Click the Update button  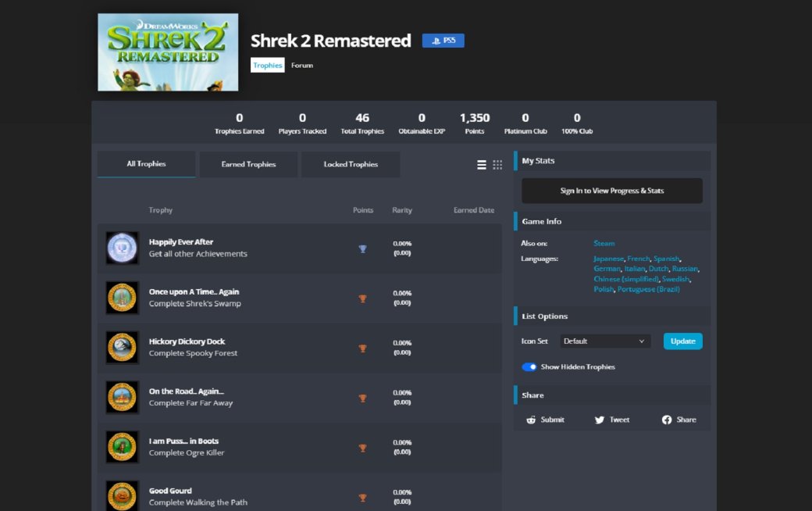683,341
